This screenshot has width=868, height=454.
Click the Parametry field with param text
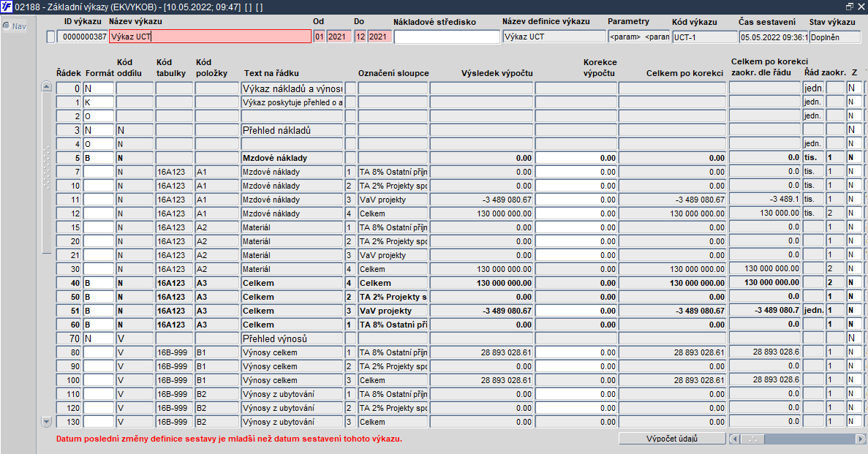(638, 37)
